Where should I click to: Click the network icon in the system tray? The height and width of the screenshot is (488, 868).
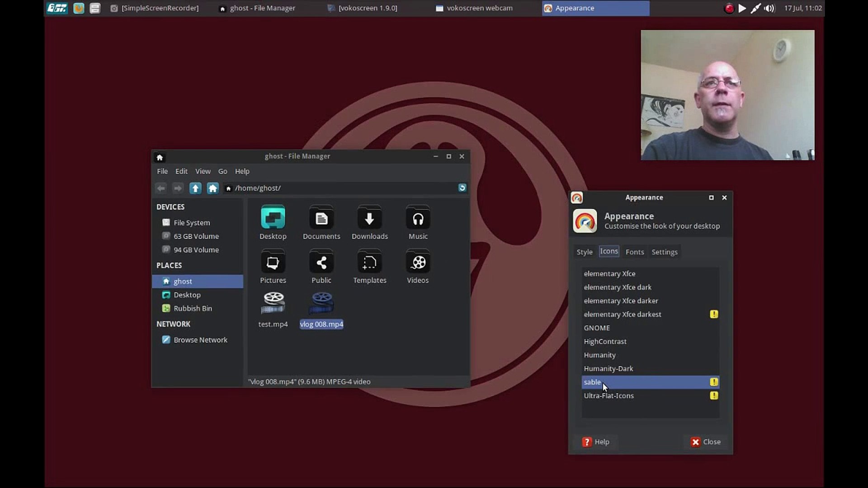point(755,8)
